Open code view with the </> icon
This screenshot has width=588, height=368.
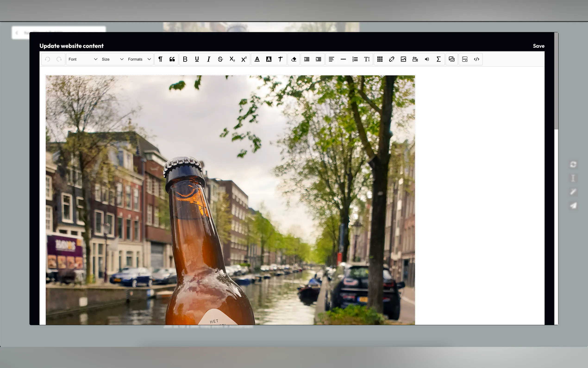point(476,59)
